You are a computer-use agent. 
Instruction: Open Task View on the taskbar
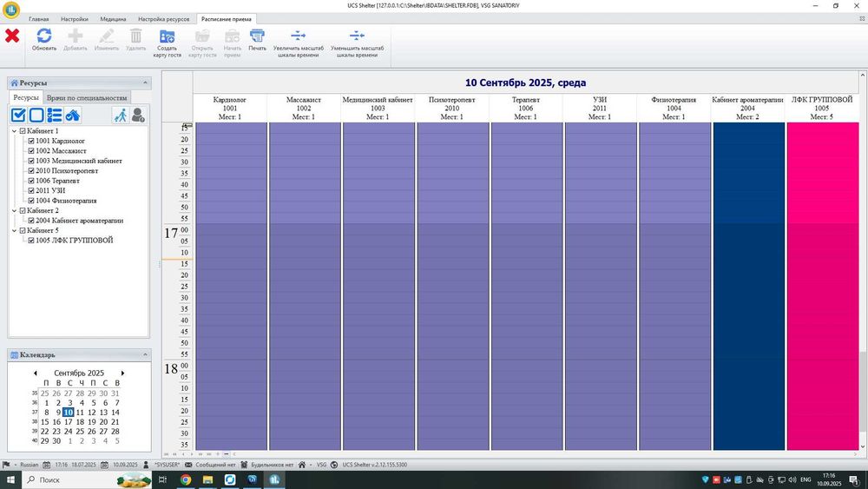pyautogui.click(x=163, y=479)
